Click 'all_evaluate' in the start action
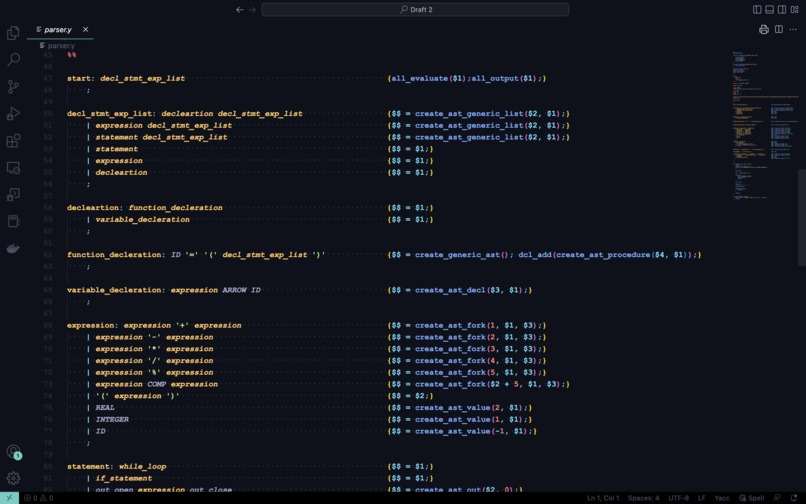Screen dimensions: 806x504 pos(419,78)
